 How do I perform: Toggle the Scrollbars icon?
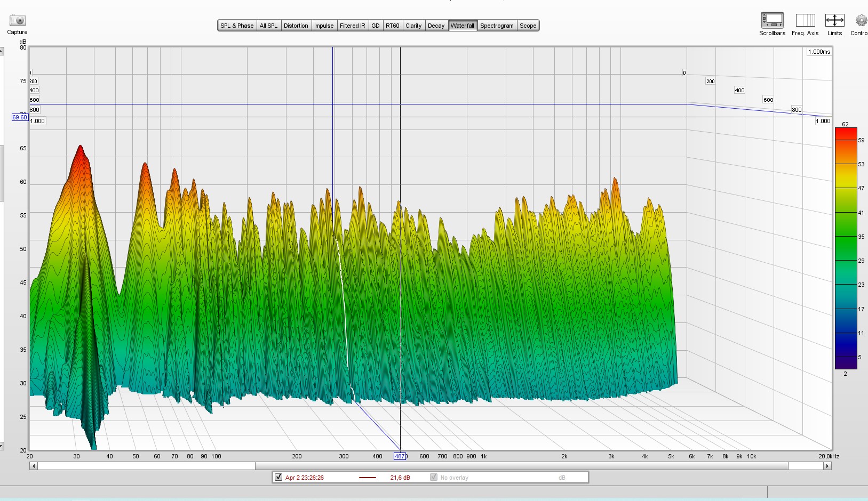click(x=772, y=20)
